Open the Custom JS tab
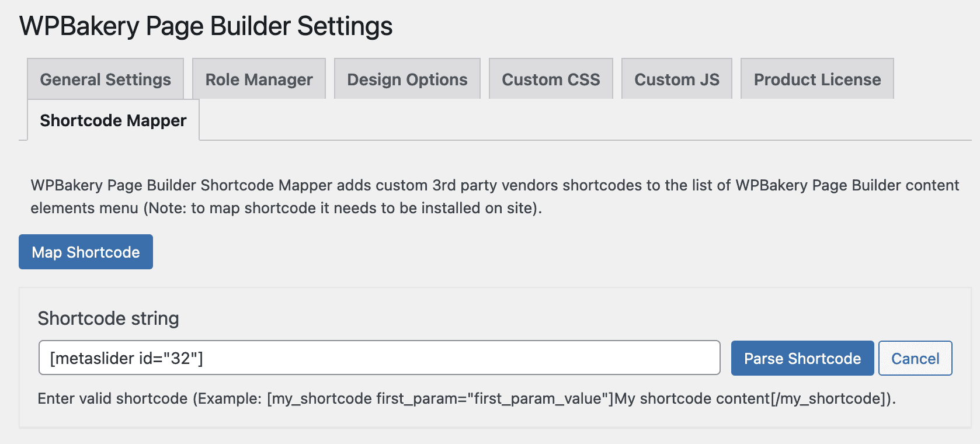This screenshot has height=444, width=980. (676, 79)
